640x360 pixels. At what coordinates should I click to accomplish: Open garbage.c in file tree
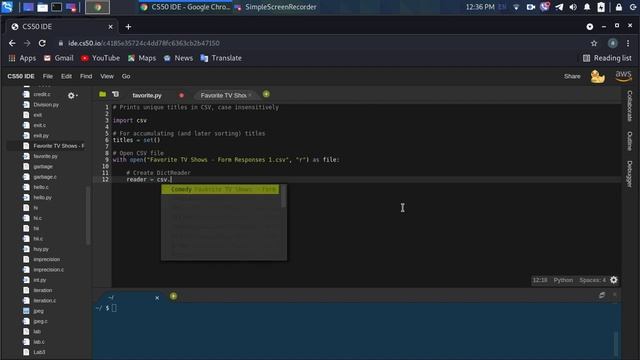pyautogui.click(x=44, y=177)
